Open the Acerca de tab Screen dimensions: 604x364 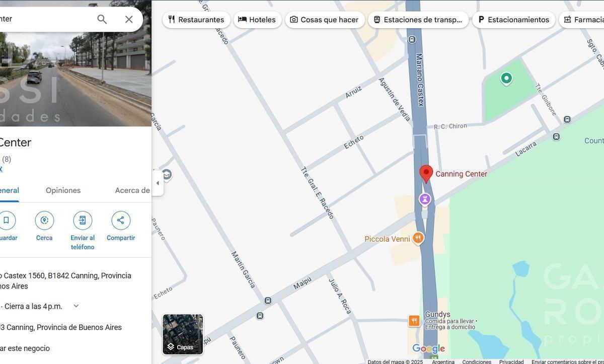tap(132, 190)
